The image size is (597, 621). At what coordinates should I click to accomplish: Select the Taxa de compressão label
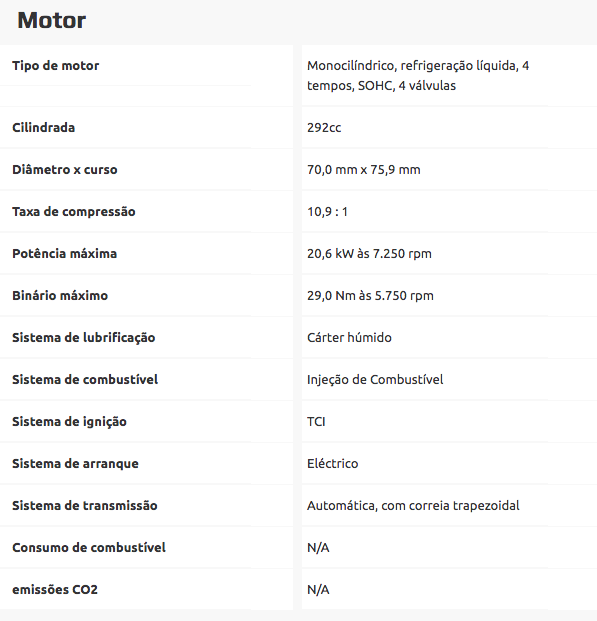coord(74,212)
